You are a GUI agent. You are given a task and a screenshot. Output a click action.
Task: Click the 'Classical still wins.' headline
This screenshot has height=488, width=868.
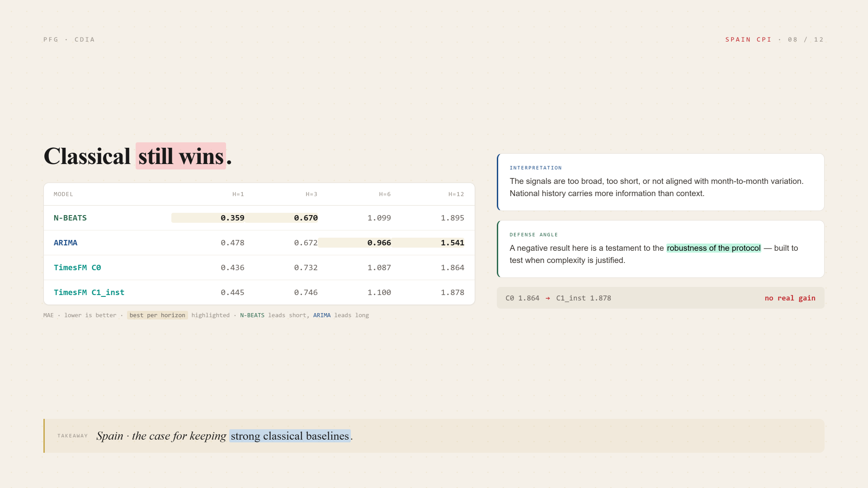pos(138,156)
